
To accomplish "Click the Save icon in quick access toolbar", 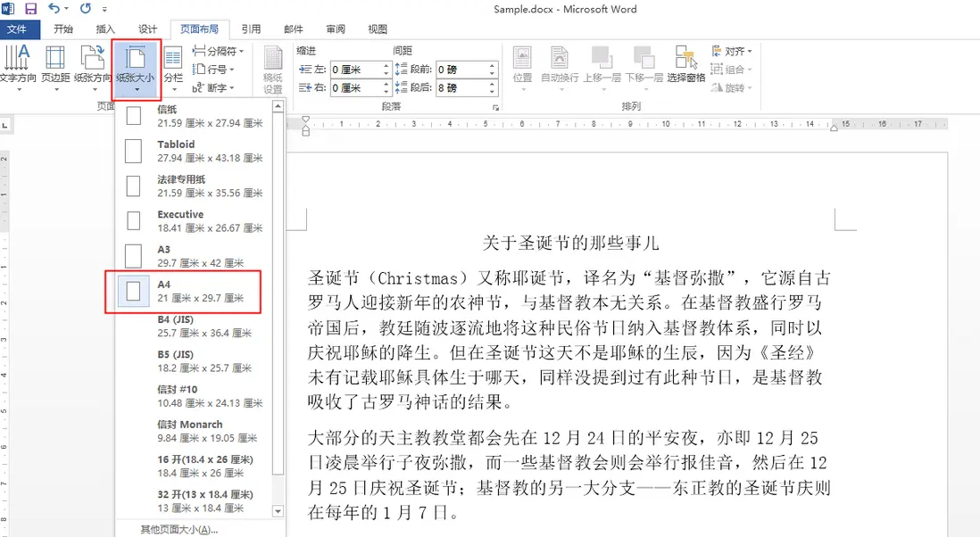I will [x=29, y=8].
